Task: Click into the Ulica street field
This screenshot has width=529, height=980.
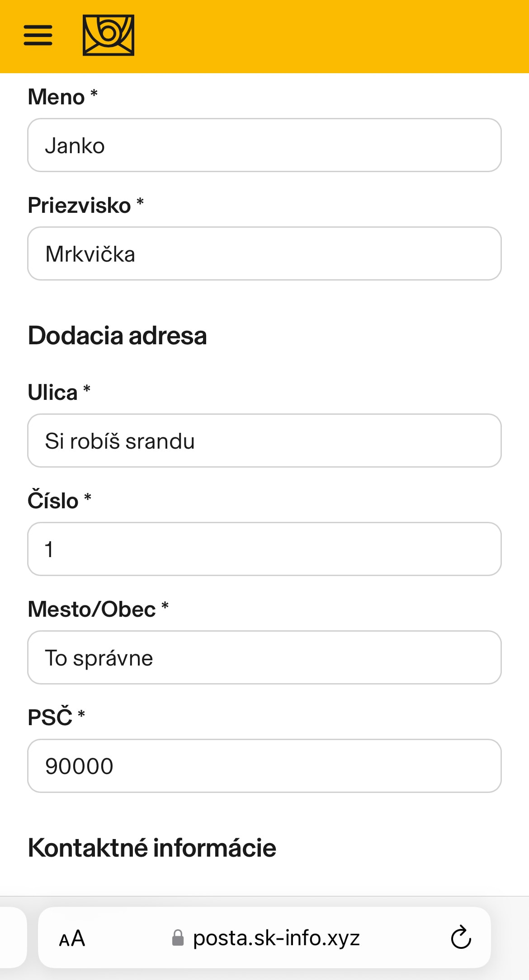Action: pos(264,441)
